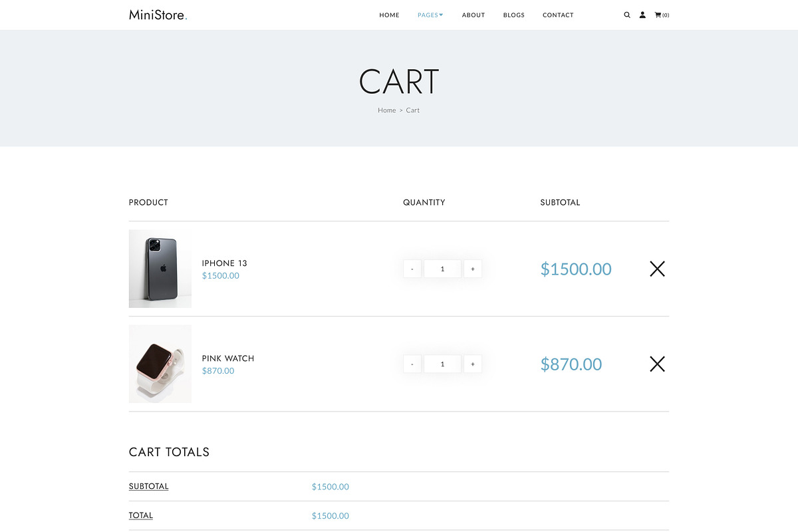Open the IPHONE 13 product title
Screen dimensions: 798x532
point(225,263)
